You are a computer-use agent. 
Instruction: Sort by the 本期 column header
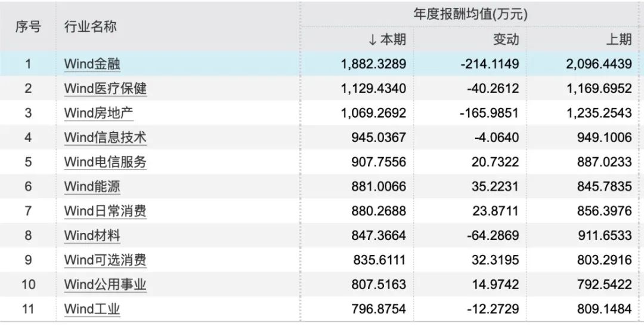click(x=388, y=39)
